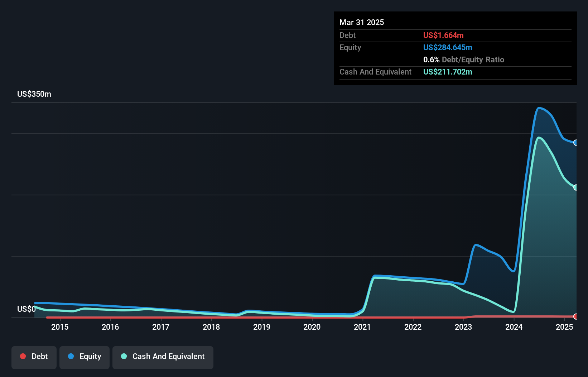The image size is (588, 377).
Task: Click the US$284.645m equity value
Action: pos(448,47)
